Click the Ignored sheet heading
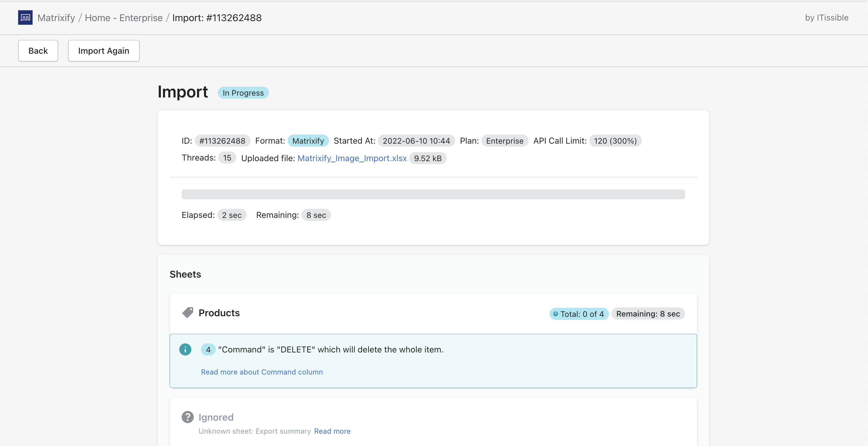Image resolution: width=868 pixels, height=446 pixels. (216, 417)
